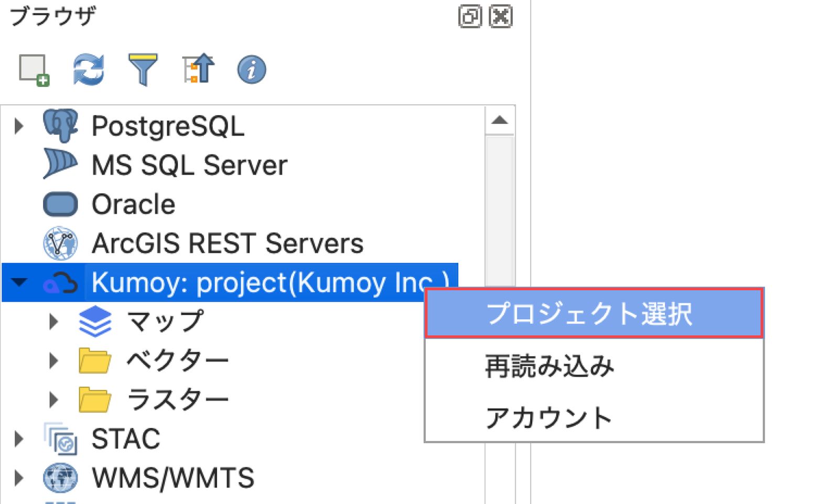Click the Collapse All tree icon
Viewport: 839px width, 504px height.
coord(198,69)
